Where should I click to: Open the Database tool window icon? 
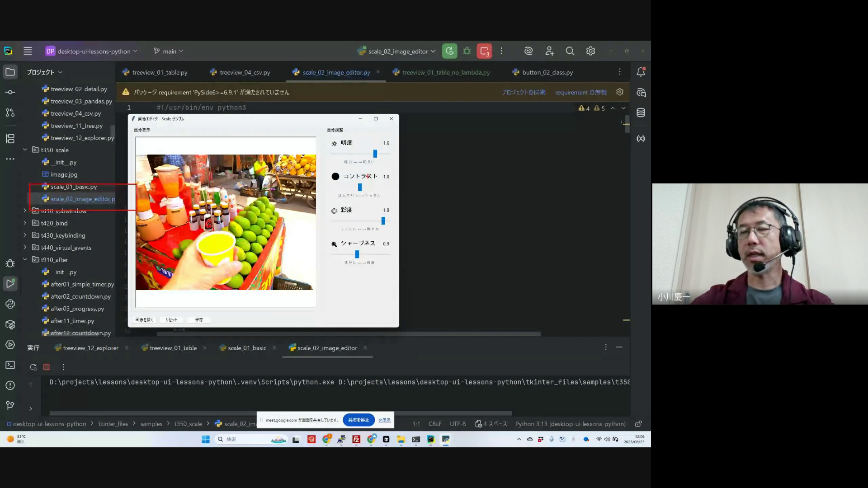point(641,113)
